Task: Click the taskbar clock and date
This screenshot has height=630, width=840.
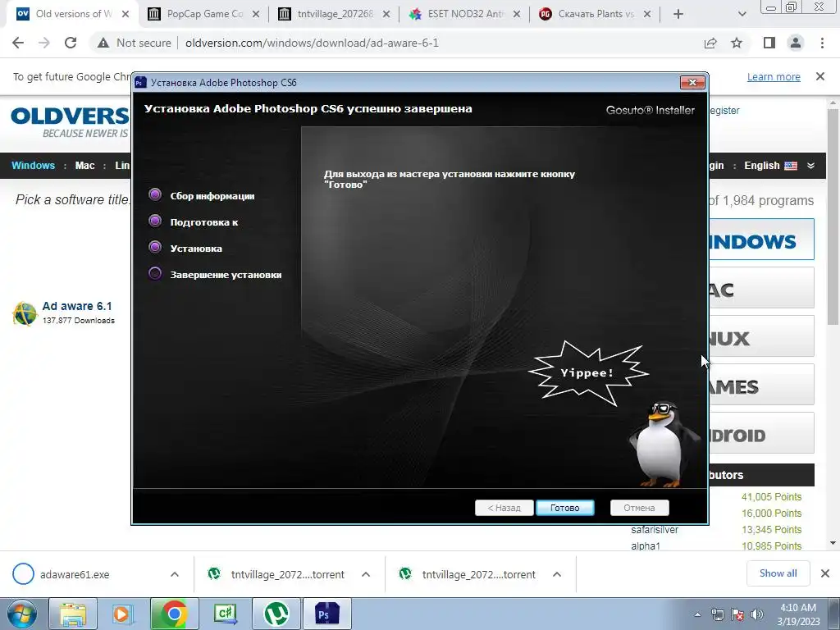Action: (798, 614)
